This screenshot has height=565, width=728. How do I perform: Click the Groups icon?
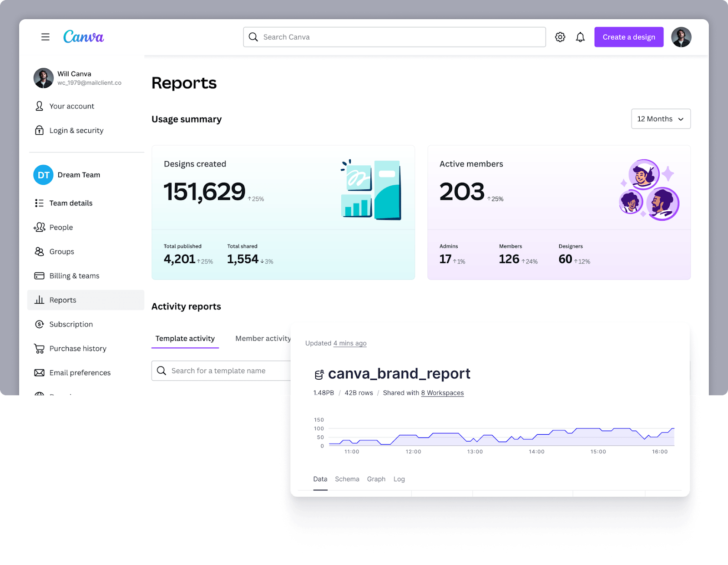coord(40,251)
